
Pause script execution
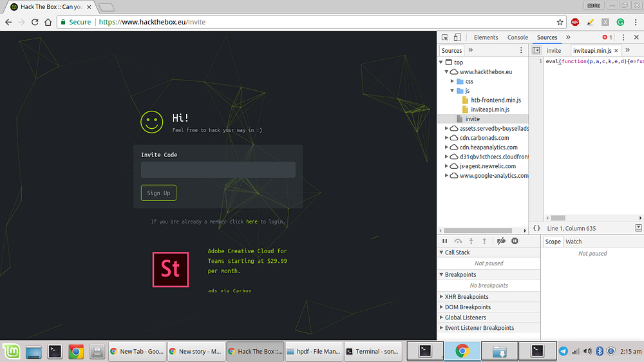(445, 241)
